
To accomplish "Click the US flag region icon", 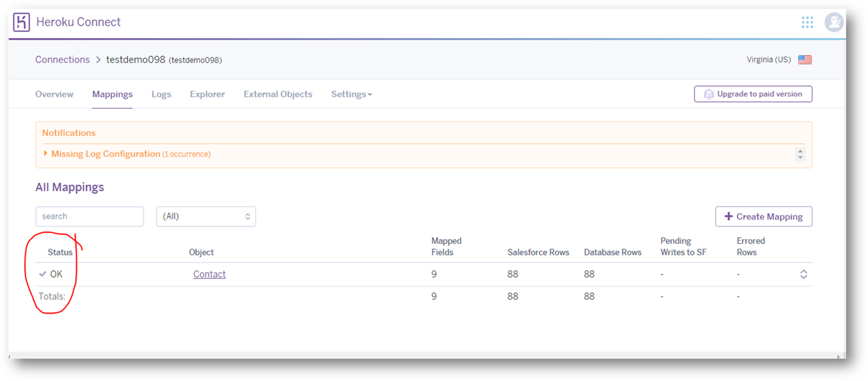I will pyautogui.click(x=805, y=59).
